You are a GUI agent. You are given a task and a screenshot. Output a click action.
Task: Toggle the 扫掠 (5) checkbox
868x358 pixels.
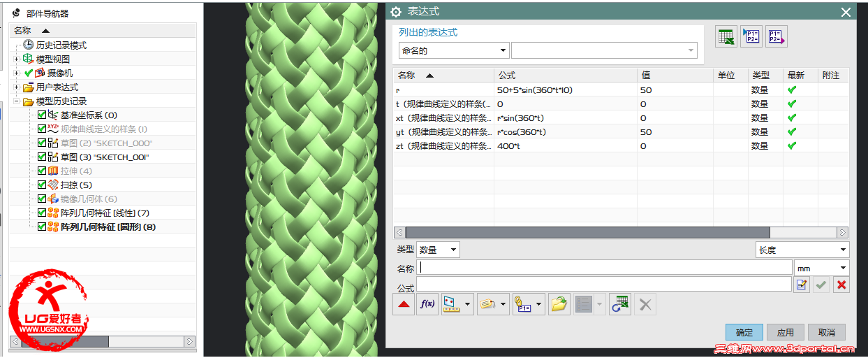(x=42, y=185)
